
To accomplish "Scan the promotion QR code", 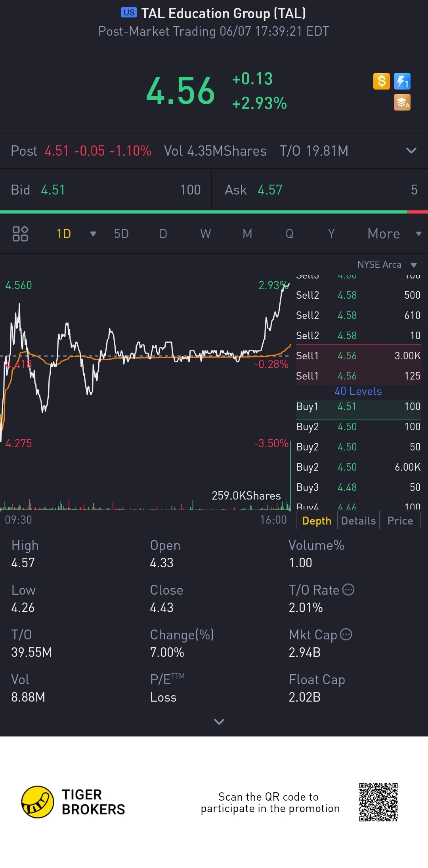I will [378, 802].
